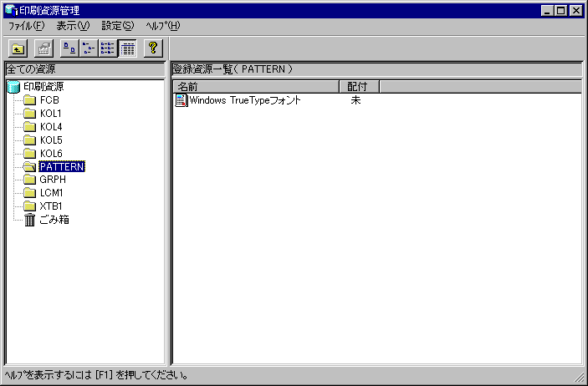Select the highlighted PATTERN label
Viewport: 588px width, 386px height.
62,166
